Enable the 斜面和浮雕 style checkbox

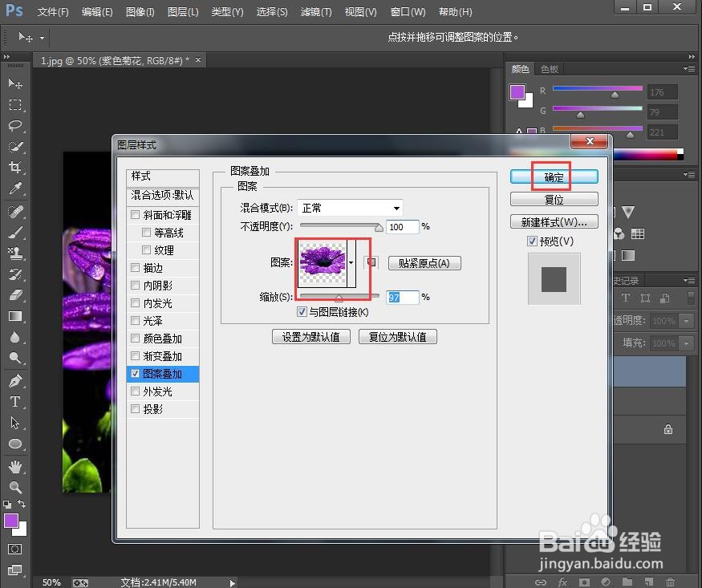[135, 214]
